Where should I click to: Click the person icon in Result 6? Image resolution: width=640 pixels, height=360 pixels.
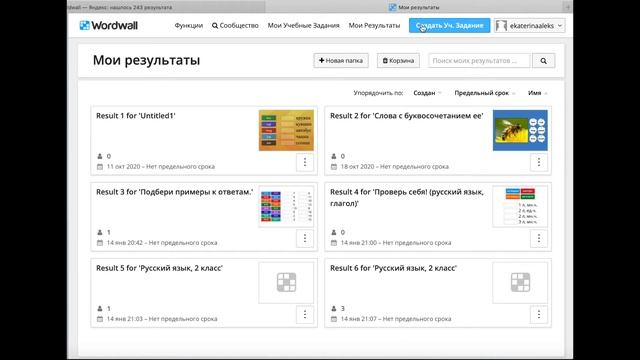tap(333, 308)
